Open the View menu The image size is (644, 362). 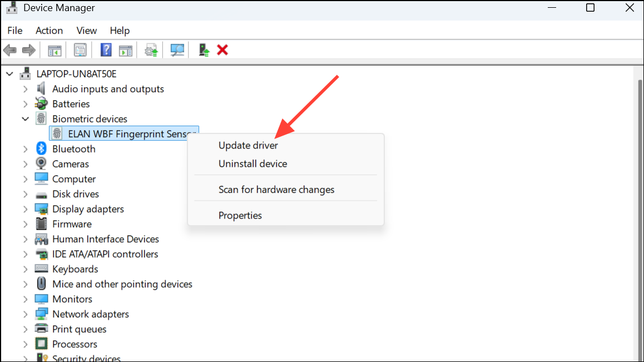click(87, 31)
